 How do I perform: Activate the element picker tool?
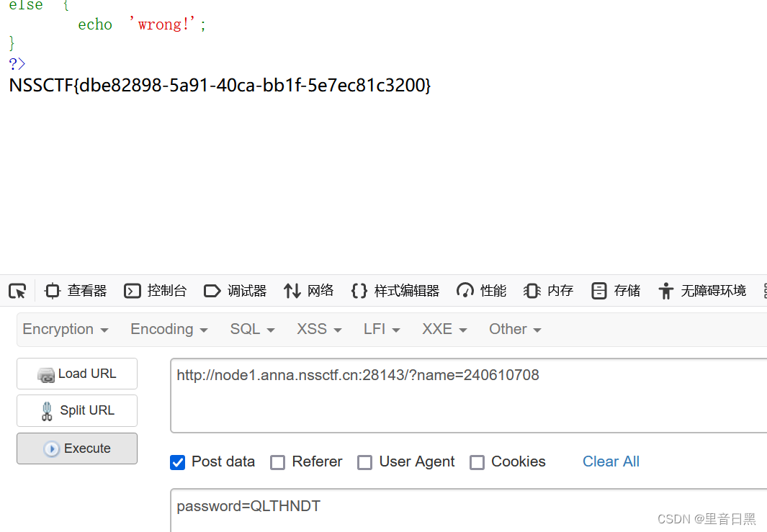17,290
